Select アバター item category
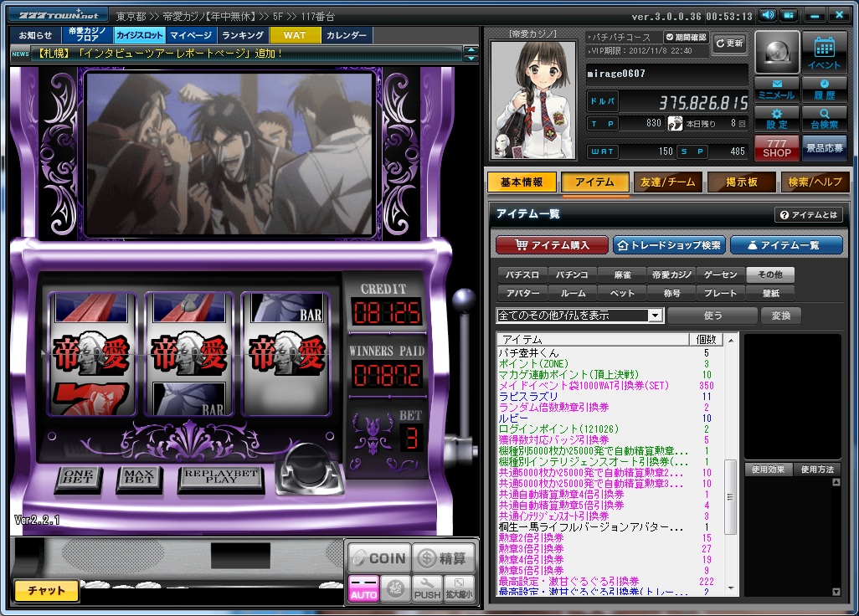This screenshot has width=859, height=616. pyautogui.click(x=522, y=294)
